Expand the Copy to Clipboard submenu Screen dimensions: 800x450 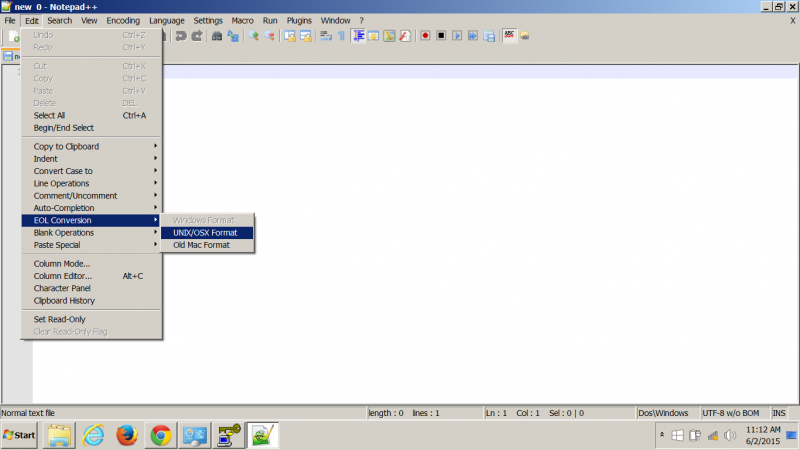[91, 146]
